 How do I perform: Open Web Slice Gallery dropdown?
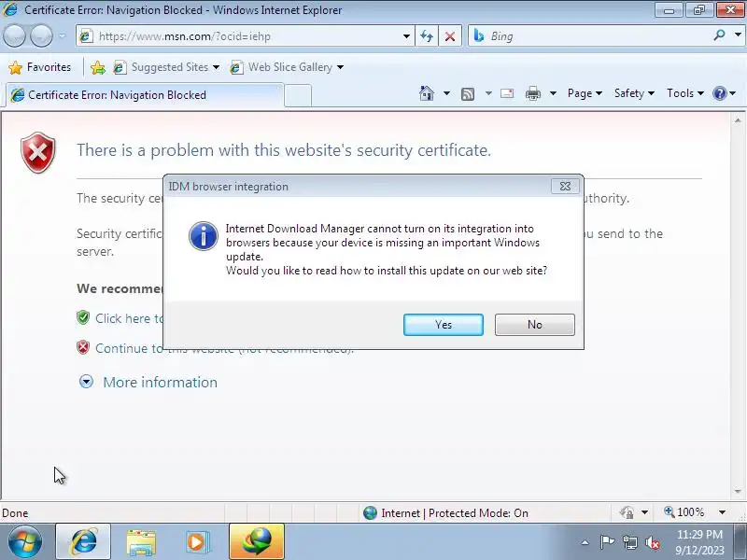[x=287, y=67]
